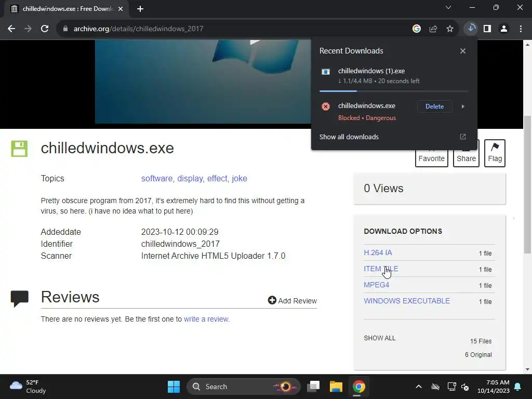
Task: Click the blocked download warning icon
Action: coord(326,107)
